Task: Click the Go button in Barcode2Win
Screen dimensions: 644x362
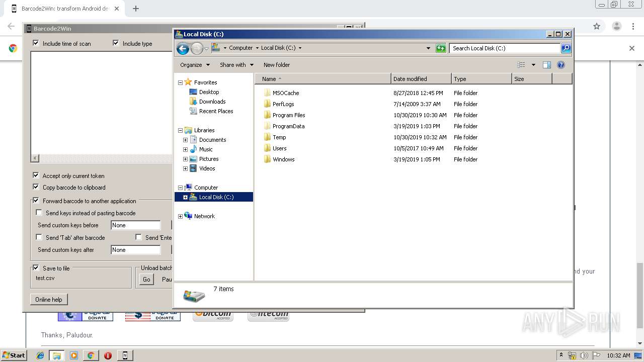Action: click(x=146, y=280)
